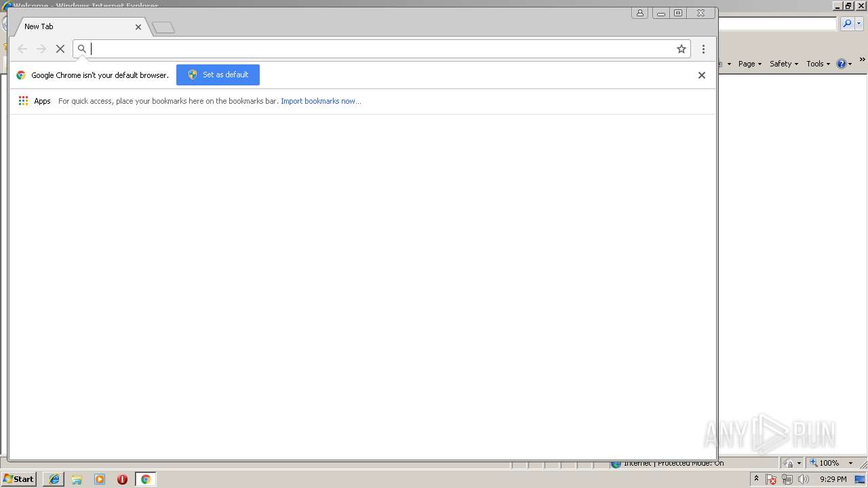Image resolution: width=868 pixels, height=488 pixels.
Task: Dismiss the default browser infobar
Action: 702,75
